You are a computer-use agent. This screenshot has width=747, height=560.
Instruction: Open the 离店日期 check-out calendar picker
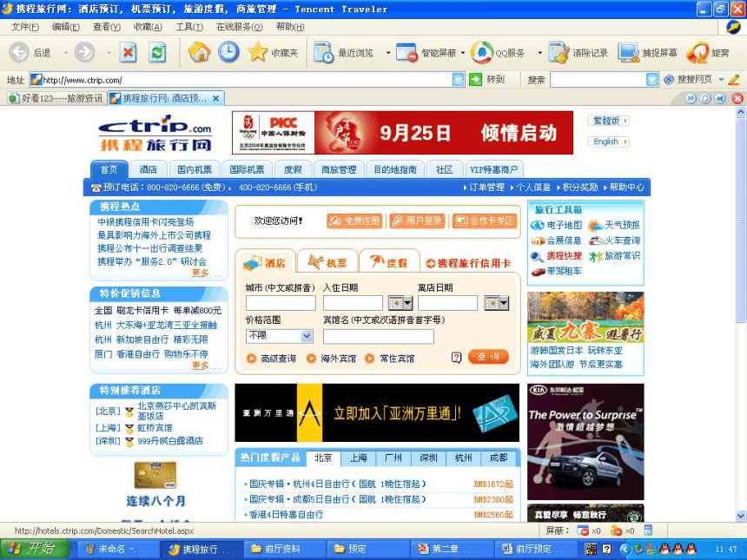pos(497,303)
